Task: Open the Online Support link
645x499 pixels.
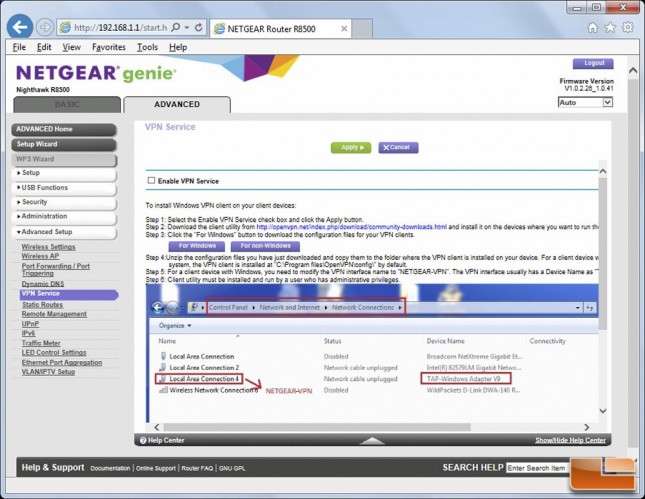Action: coord(155,468)
